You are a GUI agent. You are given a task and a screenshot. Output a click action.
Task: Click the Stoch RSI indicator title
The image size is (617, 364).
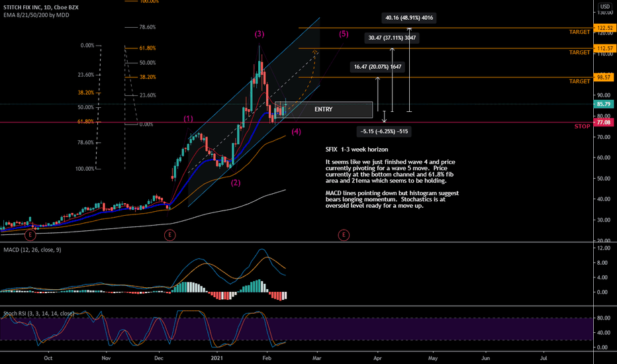(38, 314)
